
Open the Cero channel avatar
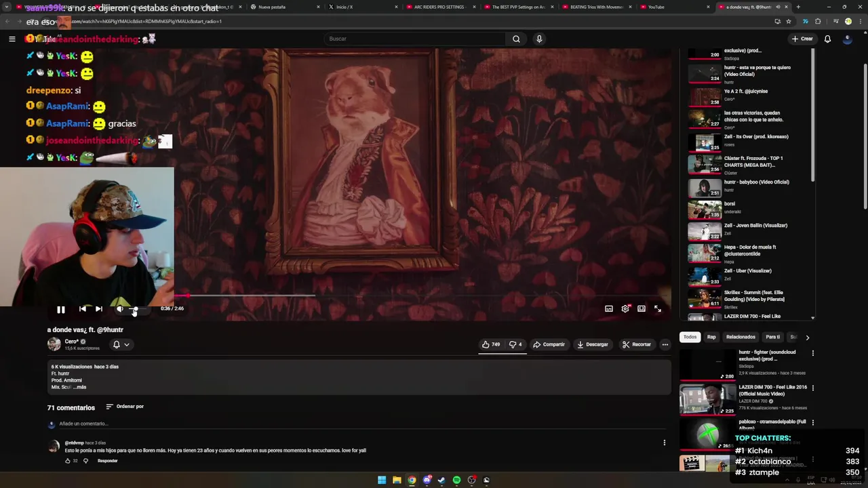point(54,344)
